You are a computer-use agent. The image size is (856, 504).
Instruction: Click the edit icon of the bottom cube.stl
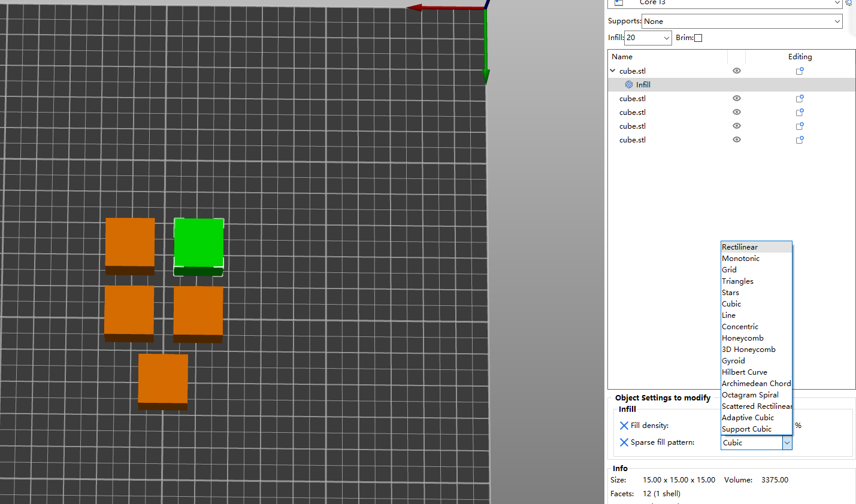click(x=799, y=140)
